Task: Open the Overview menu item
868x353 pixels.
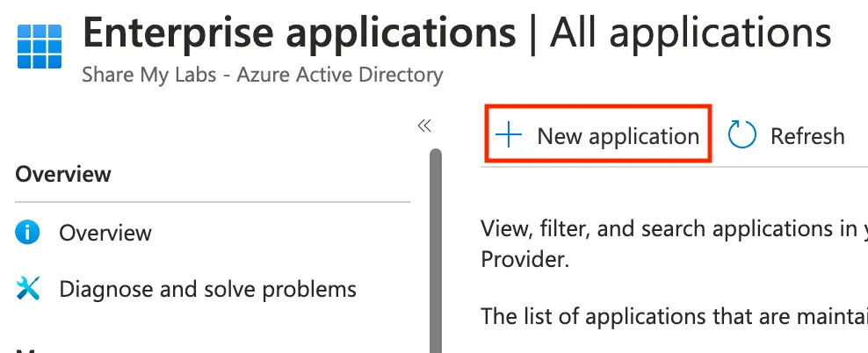Action: coord(105,233)
